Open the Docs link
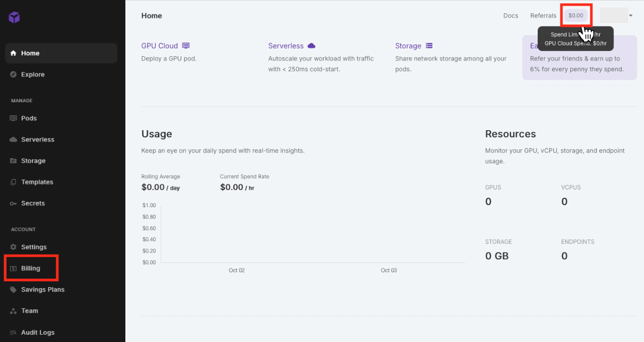Viewport: 644px width, 342px height. [510, 15]
